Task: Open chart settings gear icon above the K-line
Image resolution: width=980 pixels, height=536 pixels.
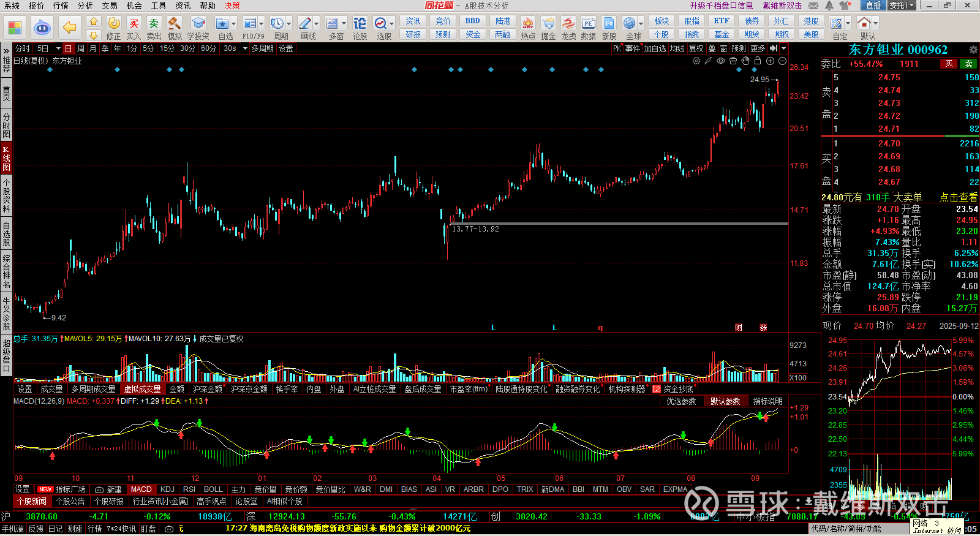Action: point(696,61)
